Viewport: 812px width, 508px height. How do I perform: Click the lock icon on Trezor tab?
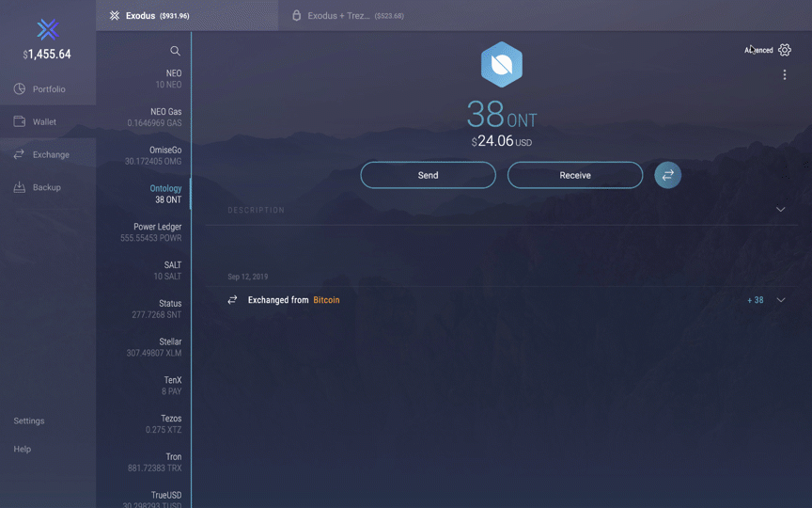pyautogui.click(x=296, y=15)
